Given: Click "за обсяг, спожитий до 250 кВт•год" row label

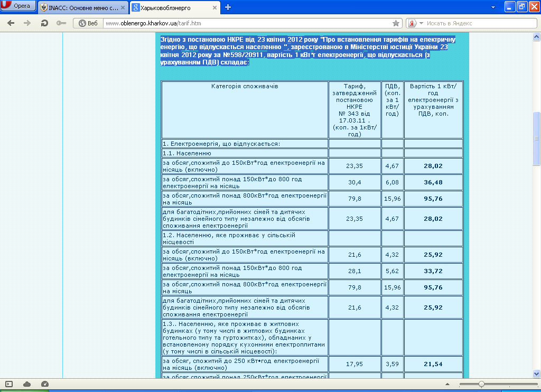Looking at the screenshot, I should 245,364.
